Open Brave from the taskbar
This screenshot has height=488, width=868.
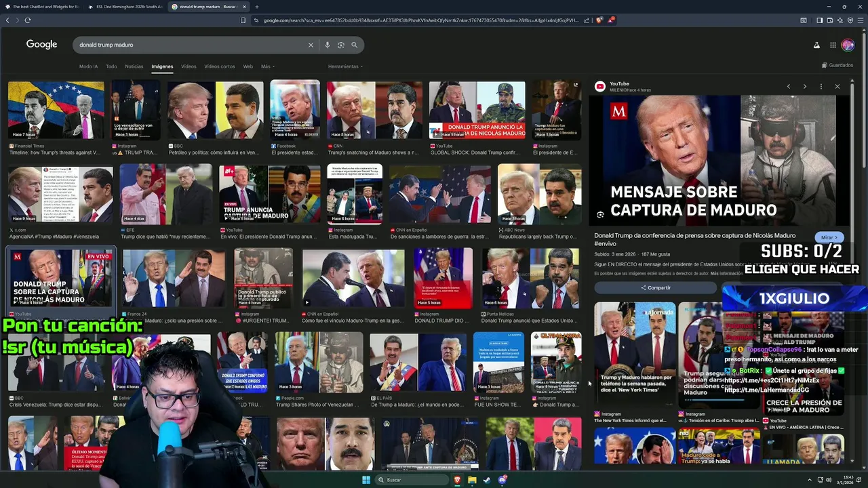click(x=457, y=480)
